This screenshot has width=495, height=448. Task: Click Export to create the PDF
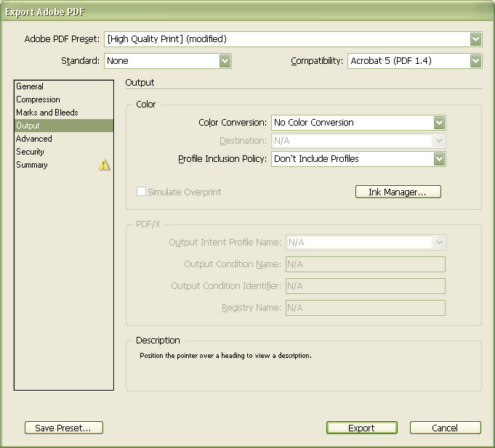pyautogui.click(x=362, y=428)
